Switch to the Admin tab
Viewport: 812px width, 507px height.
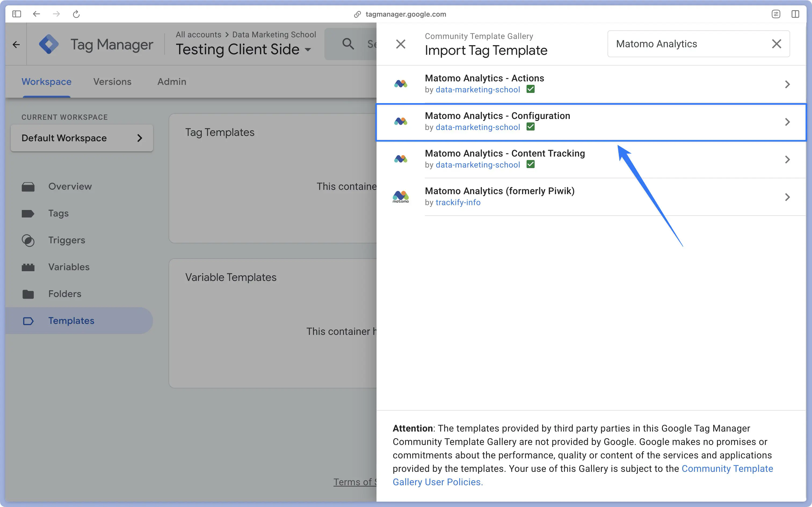click(x=172, y=81)
